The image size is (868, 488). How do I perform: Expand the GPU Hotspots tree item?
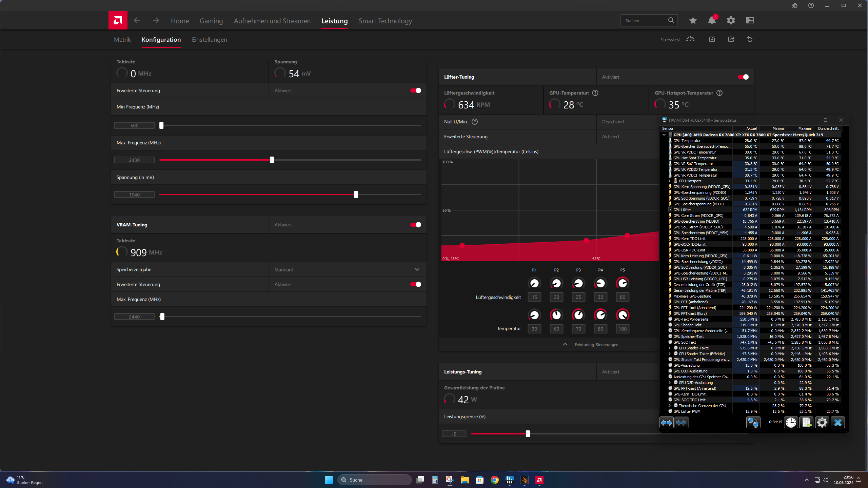(x=669, y=181)
